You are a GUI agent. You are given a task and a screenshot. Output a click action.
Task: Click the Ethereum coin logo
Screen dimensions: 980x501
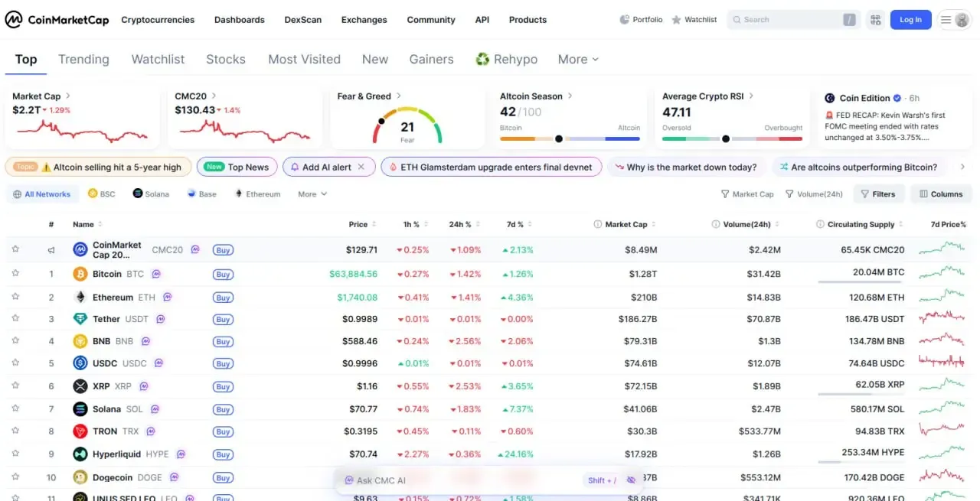80,297
